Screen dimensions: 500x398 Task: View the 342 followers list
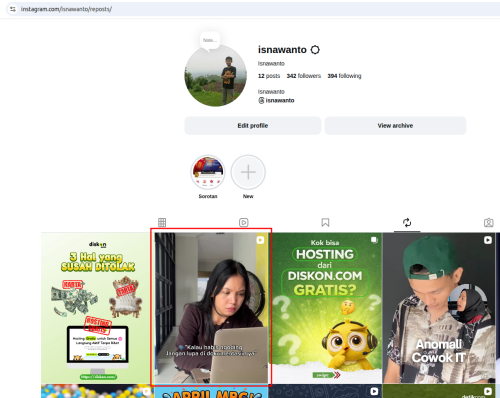click(304, 76)
